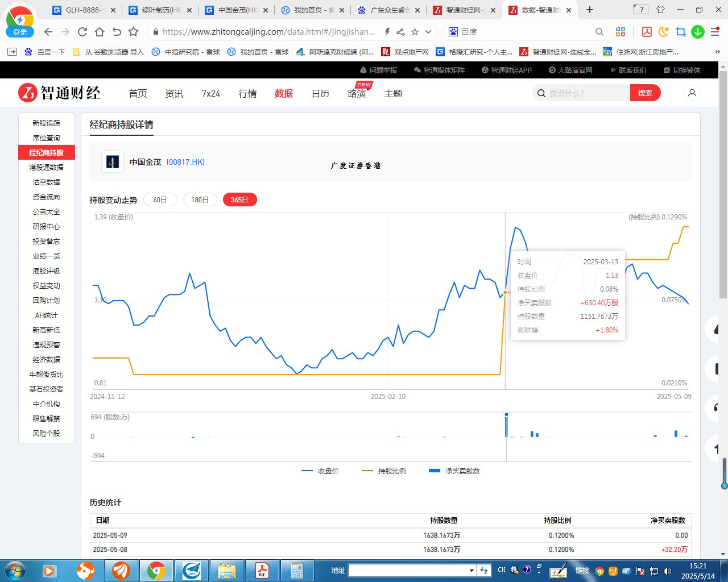Open the Baidu search engine selector
This screenshot has height=582, width=728.
coord(453,32)
